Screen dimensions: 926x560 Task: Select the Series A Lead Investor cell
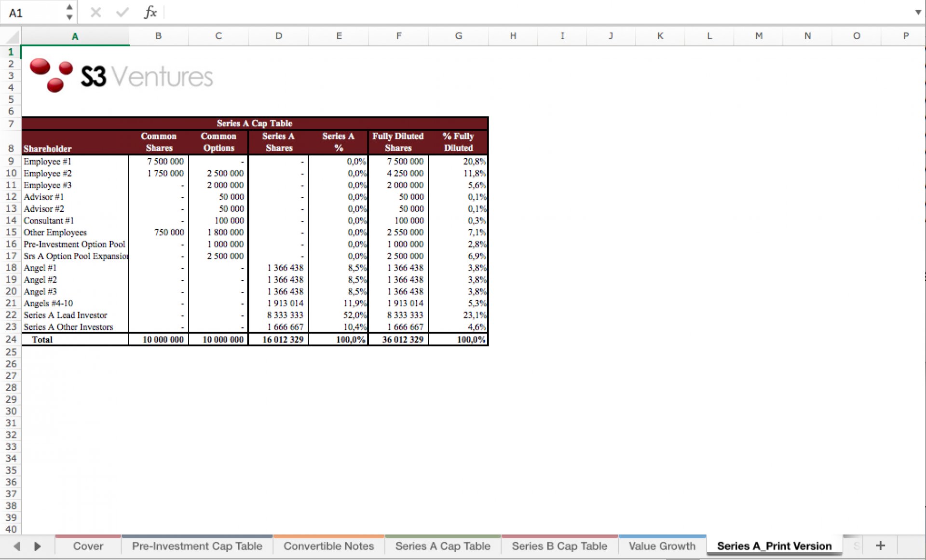pyautogui.click(x=75, y=315)
